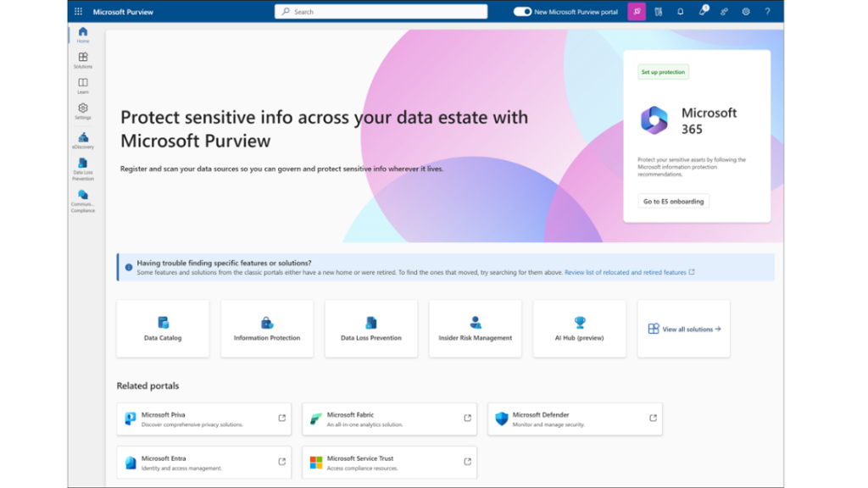The width and height of the screenshot is (868, 488).
Task: Open Data Loss Prevention in sidebar
Action: tap(82, 169)
